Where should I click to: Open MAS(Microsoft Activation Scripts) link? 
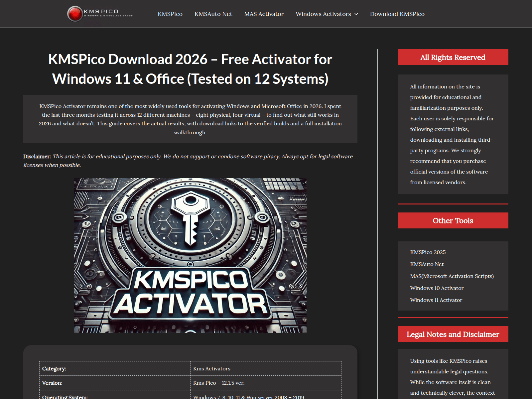pyautogui.click(x=452, y=276)
